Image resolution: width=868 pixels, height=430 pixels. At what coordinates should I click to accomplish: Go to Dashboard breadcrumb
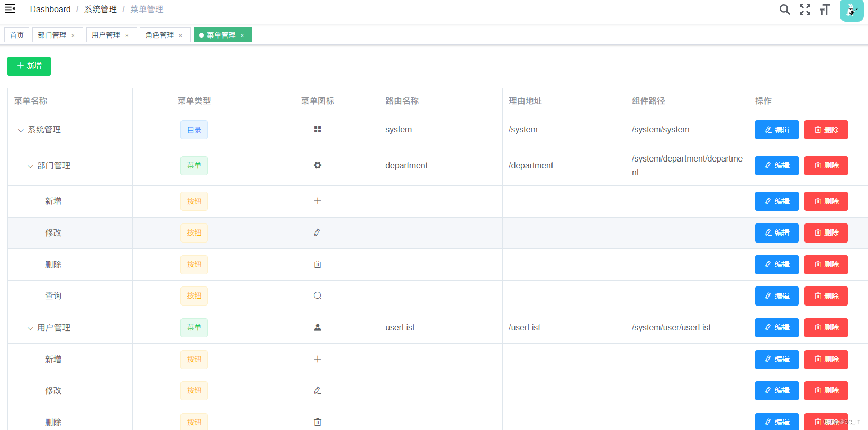(50, 9)
